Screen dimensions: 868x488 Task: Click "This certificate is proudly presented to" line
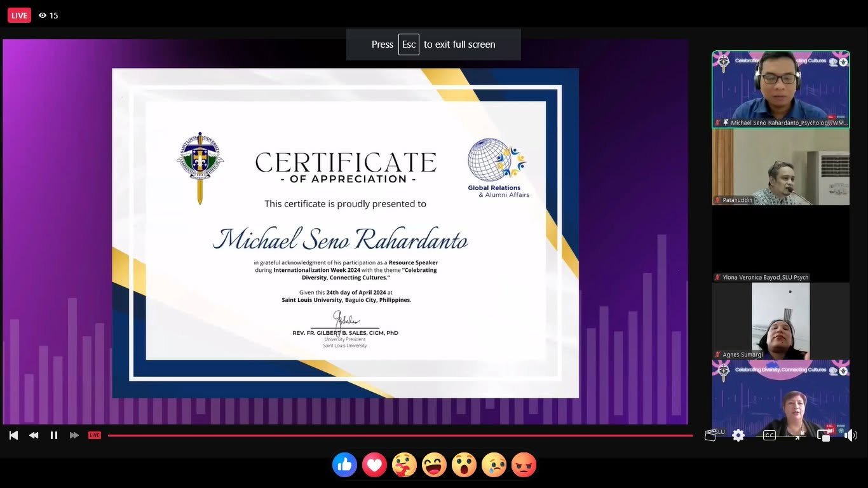pos(346,204)
